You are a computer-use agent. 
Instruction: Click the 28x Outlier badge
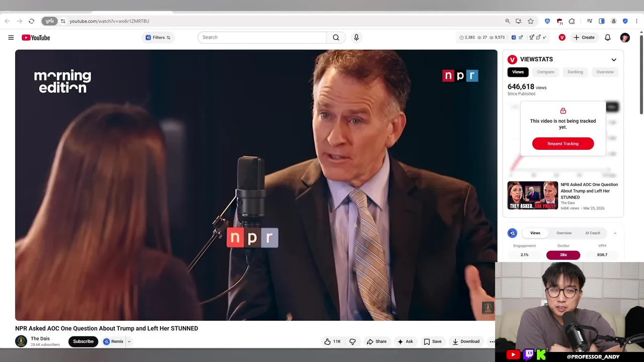[563, 255]
